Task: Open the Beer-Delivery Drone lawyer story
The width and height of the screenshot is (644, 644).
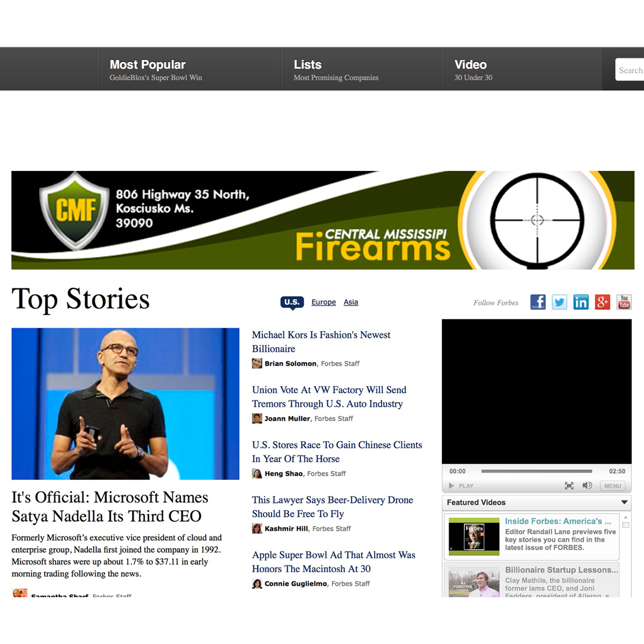Action: (x=332, y=507)
